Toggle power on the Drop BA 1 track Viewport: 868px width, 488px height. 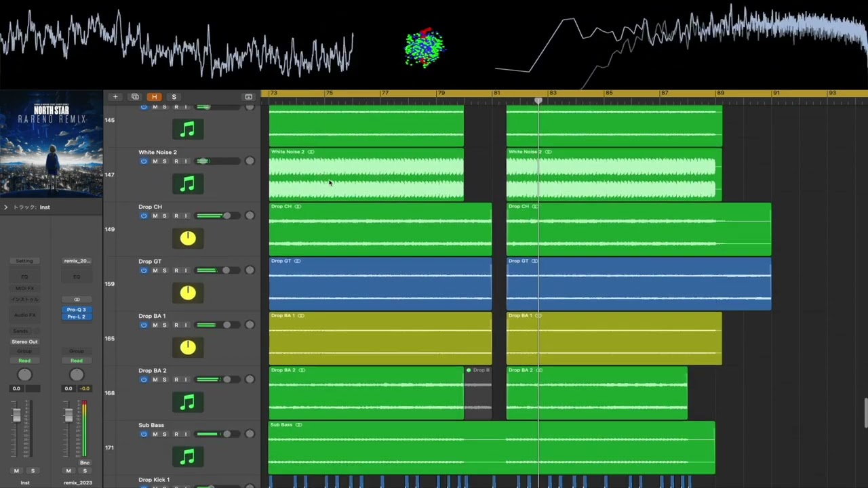[144, 325]
